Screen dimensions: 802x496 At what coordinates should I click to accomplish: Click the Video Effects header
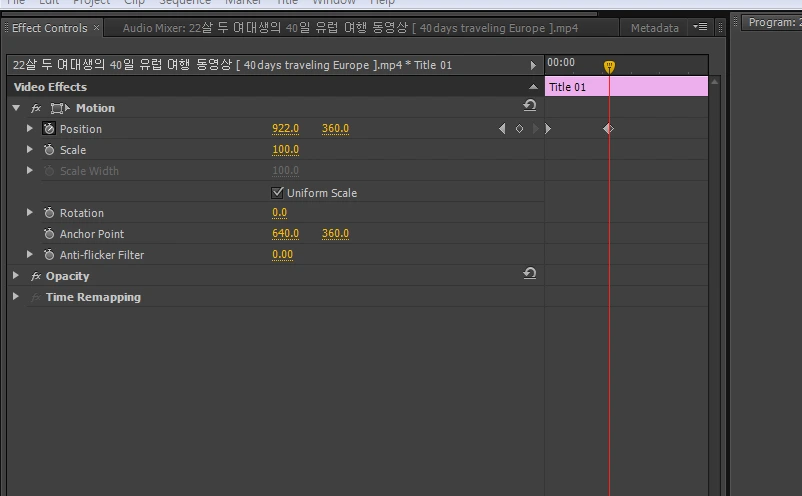(50, 87)
